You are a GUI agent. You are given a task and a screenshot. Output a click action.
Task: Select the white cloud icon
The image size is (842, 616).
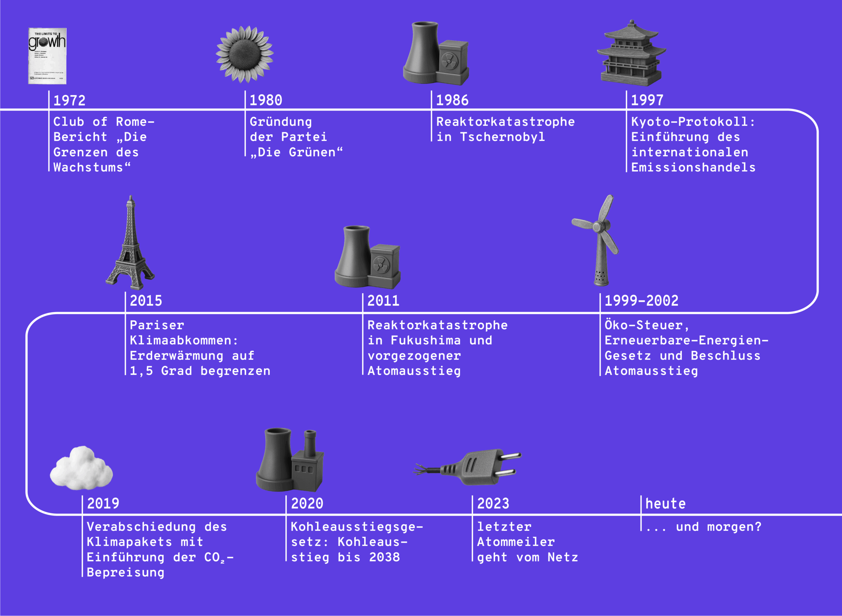click(81, 468)
